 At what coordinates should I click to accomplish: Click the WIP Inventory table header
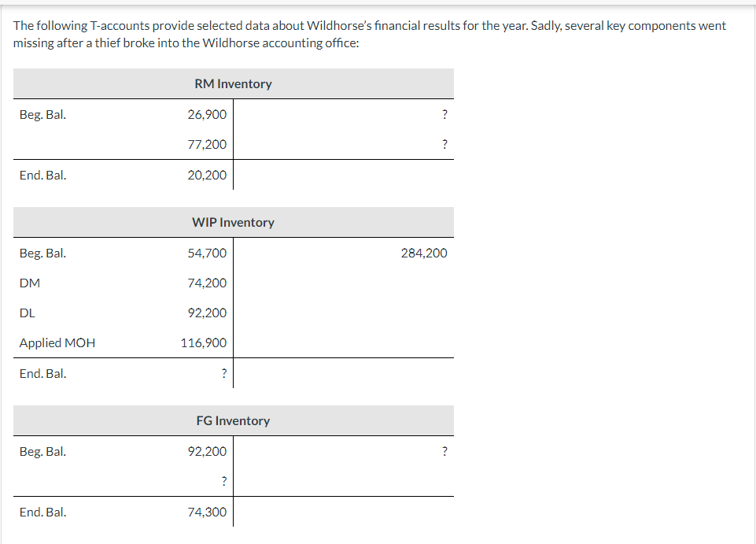234,222
